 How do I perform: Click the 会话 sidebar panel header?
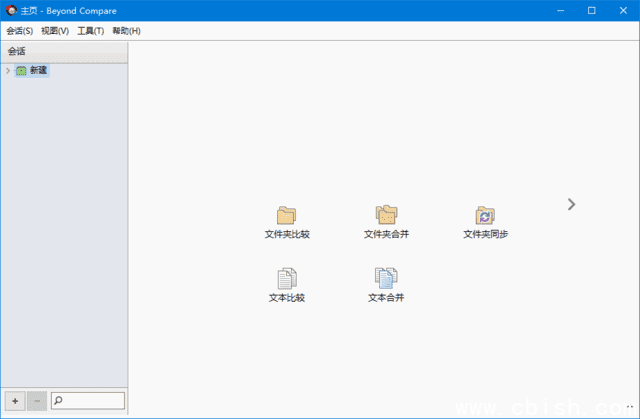64,51
